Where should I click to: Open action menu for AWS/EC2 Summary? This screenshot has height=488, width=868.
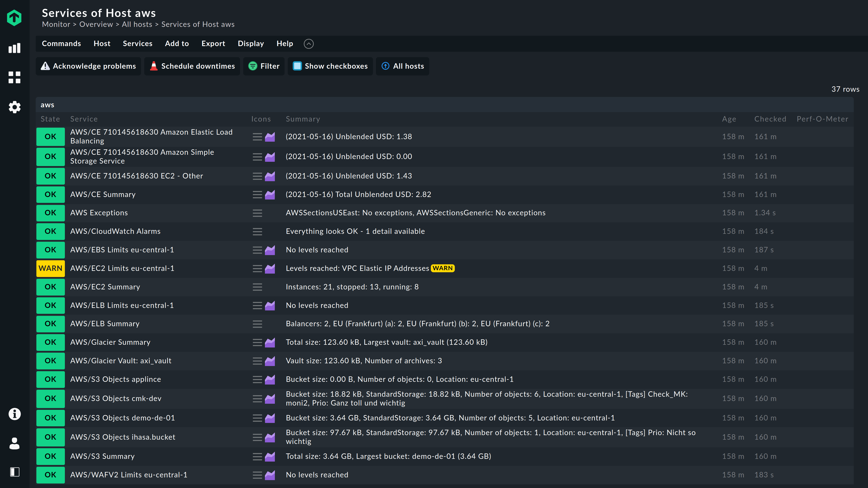point(257,287)
